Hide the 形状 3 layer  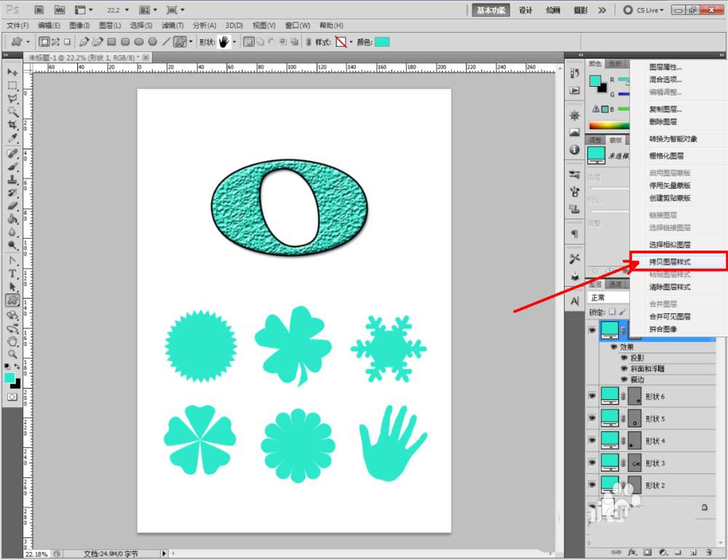click(x=592, y=462)
